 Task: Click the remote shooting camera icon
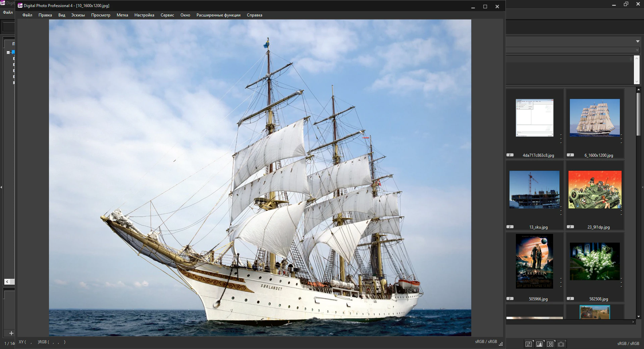pyautogui.click(x=561, y=344)
